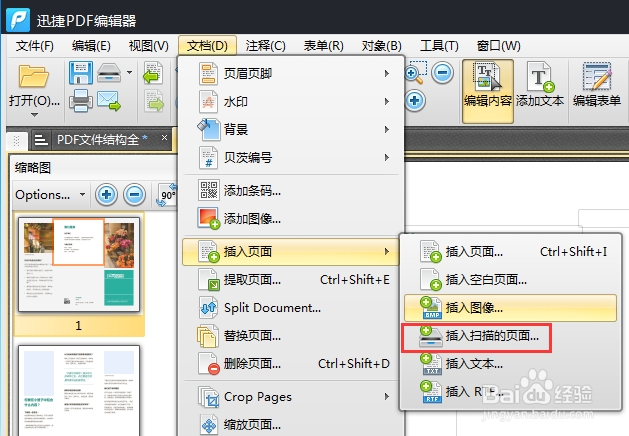The image size is (629, 436).
Task: Choose Split Document... menu item
Action: (291, 308)
